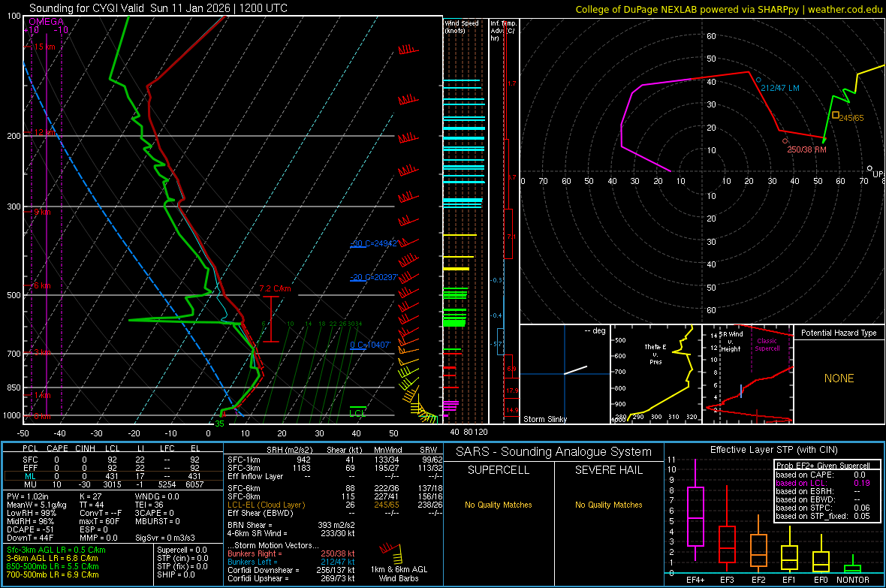Click the 'BRN Shear =' row
This screenshot has height=588, width=886.
291,525
